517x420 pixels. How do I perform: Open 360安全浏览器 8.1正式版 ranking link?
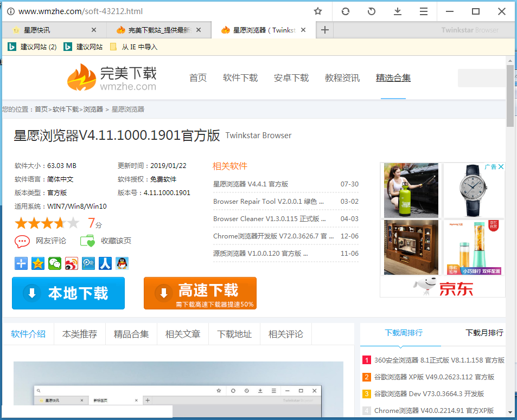(439, 360)
